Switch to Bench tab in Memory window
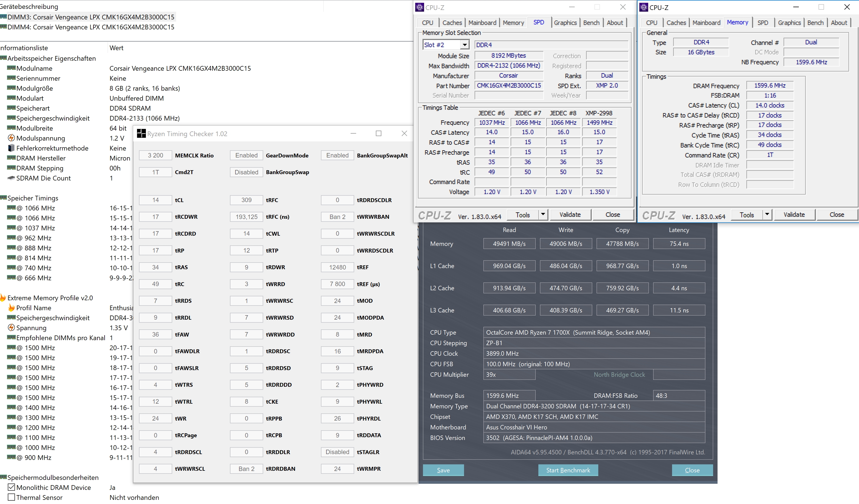The height and width of the screenshot is (504, 859). (x=815, y=22)
